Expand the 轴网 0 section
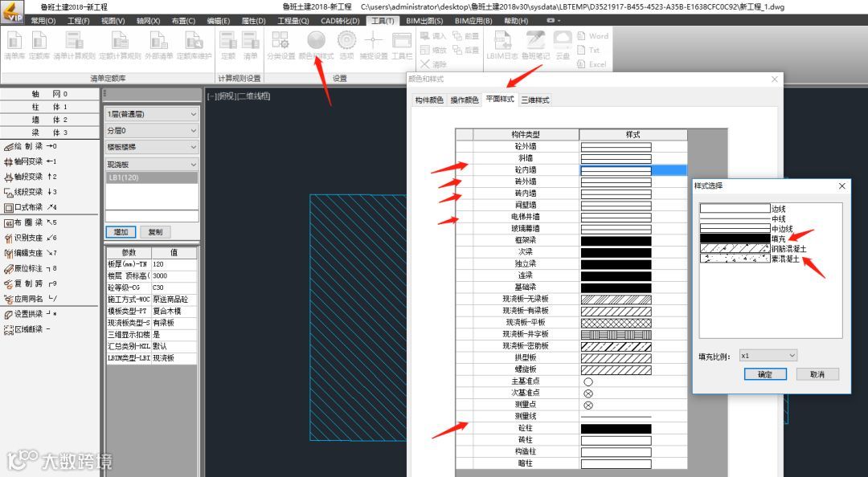This screenshot has height=477, width=868. coord(50,94)
